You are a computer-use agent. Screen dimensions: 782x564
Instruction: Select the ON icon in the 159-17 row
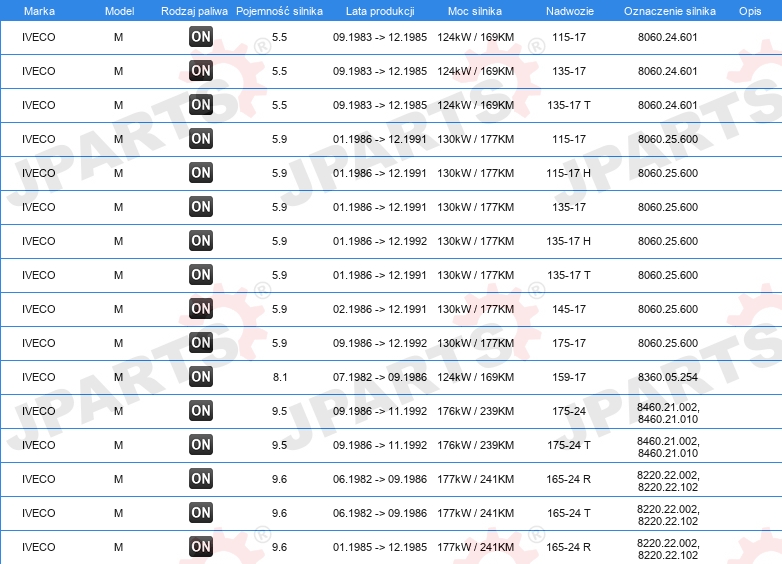[201, 376]
